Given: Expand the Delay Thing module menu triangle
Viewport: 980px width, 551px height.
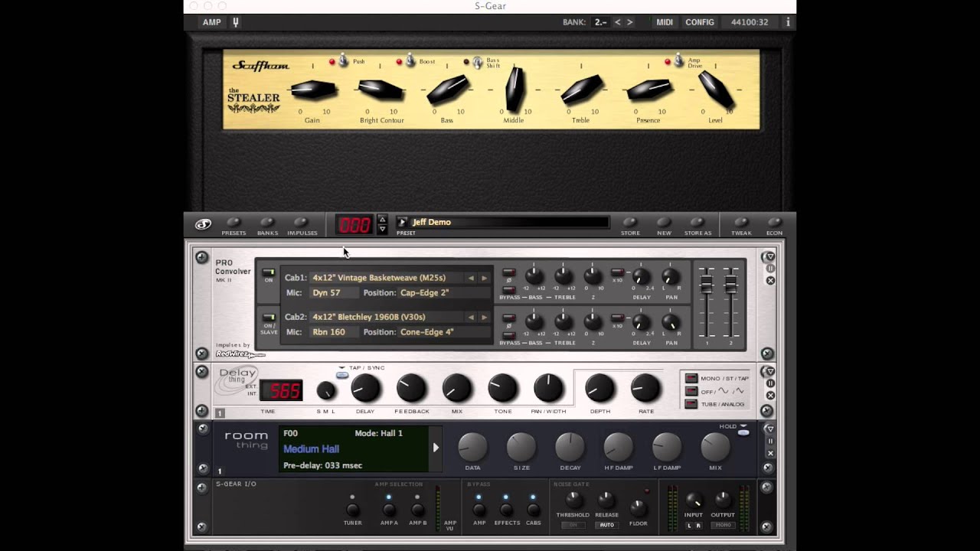Looking at the screenshot, I should point(770,371).
